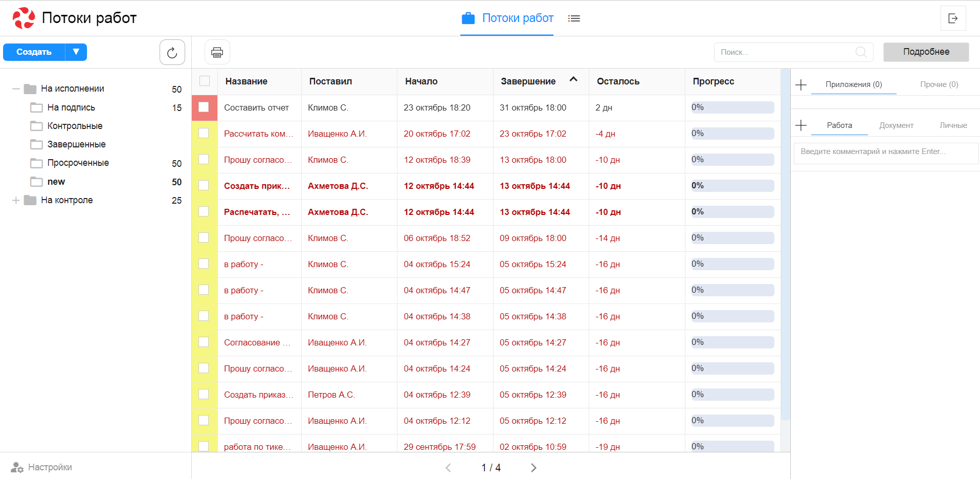Select the Просроченные folder
Viewport: 980px width, 479px height.
pyautogui.click(x=78, y=163)
